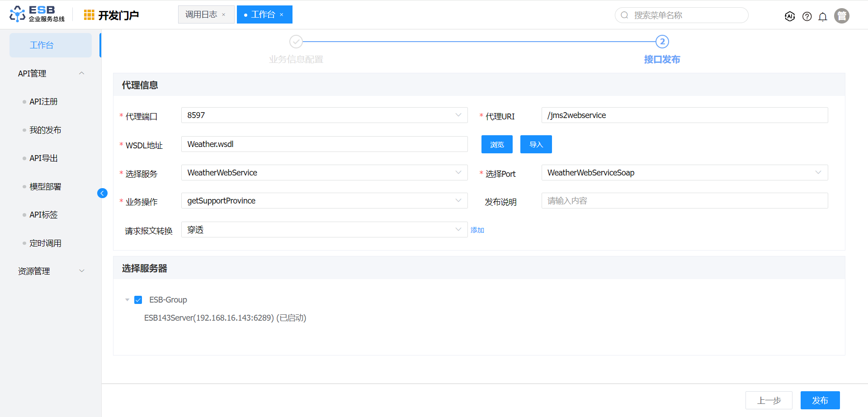Screen dimensions: 868x417
Task: Open the notifications bell
Action: pos(823,16)
